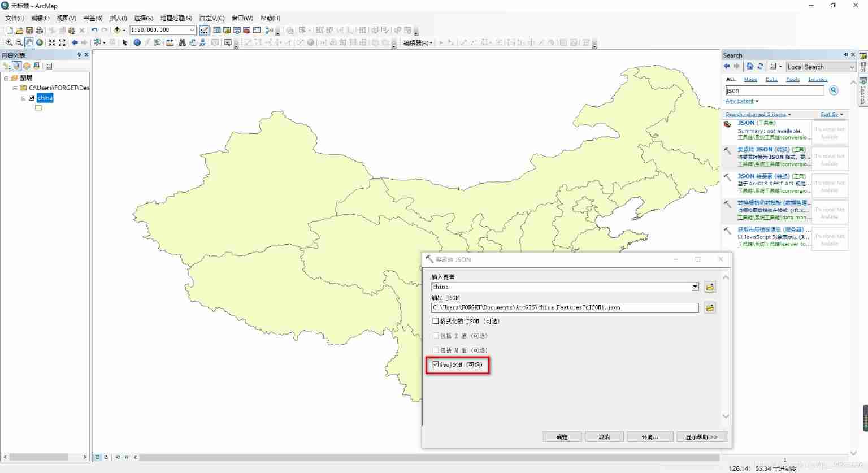Filter search results by Tools
Viewport: 868px width, 473px height.
793,80
